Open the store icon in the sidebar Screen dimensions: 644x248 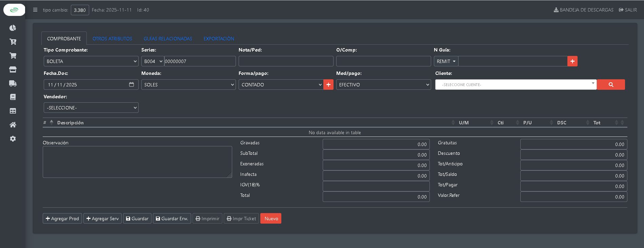tap(13, 69)
